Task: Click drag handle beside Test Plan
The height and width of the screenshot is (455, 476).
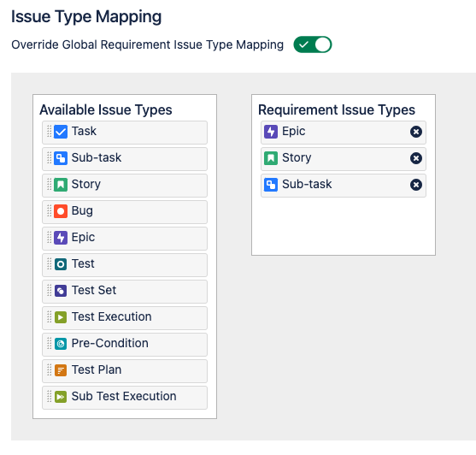Action: tap(50, 370)
